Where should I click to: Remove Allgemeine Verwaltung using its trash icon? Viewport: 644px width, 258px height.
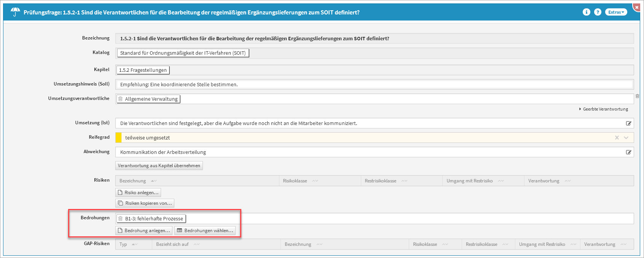point(121,99)
